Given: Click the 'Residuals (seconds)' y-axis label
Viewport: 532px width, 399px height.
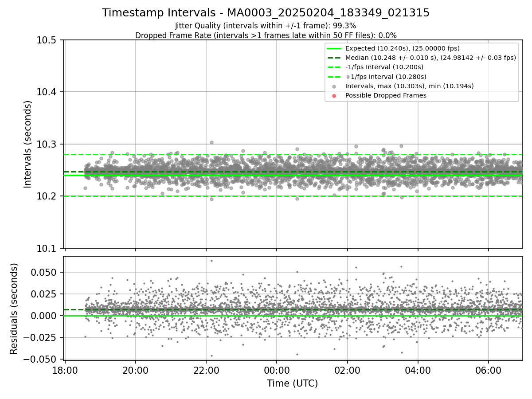Looking at the screenshot, I should (14, 309).
